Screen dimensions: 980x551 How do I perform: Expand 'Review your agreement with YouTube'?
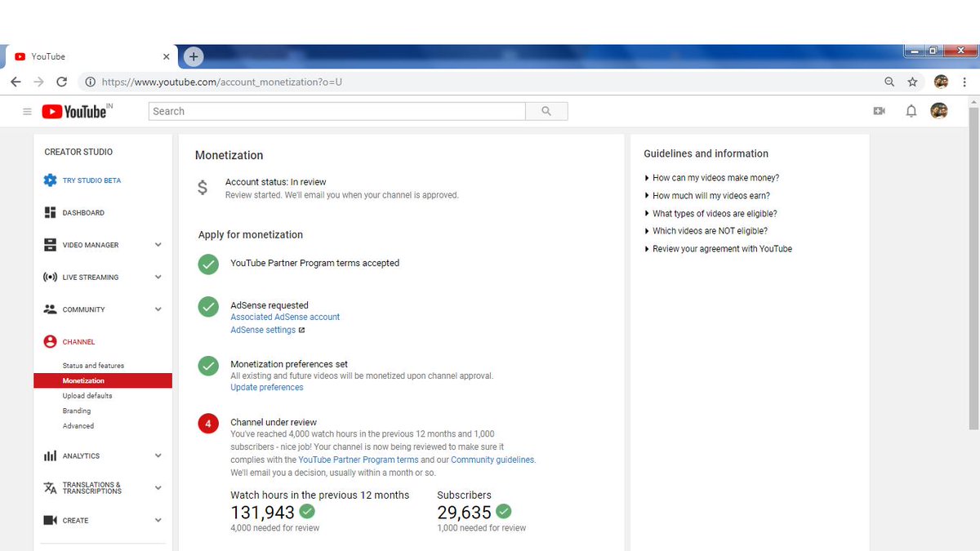click(x=718, y=249)
